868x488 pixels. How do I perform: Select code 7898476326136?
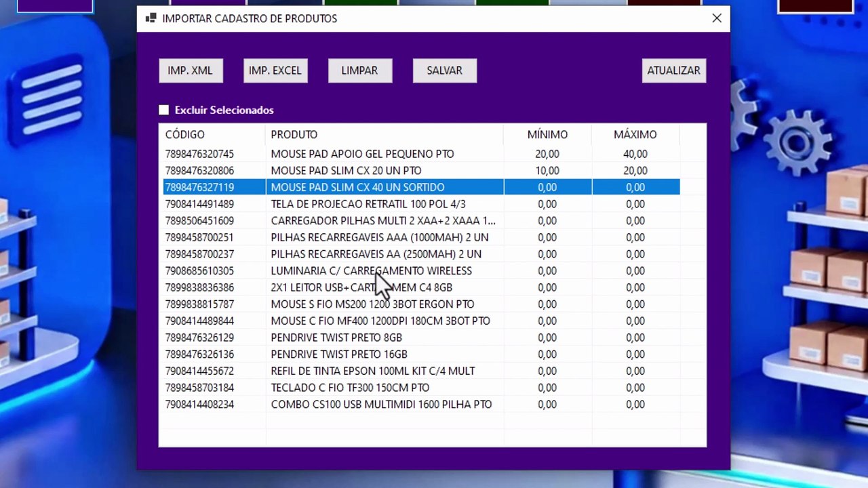tap(199, 354)
